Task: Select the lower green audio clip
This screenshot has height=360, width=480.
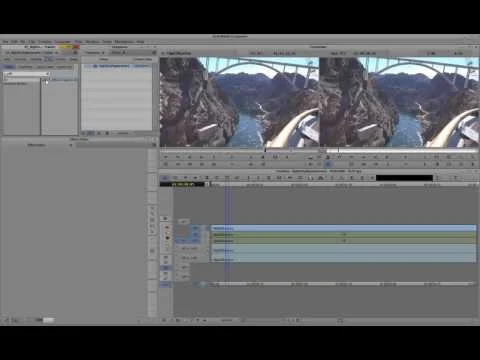Action: (x=344, y=240)
